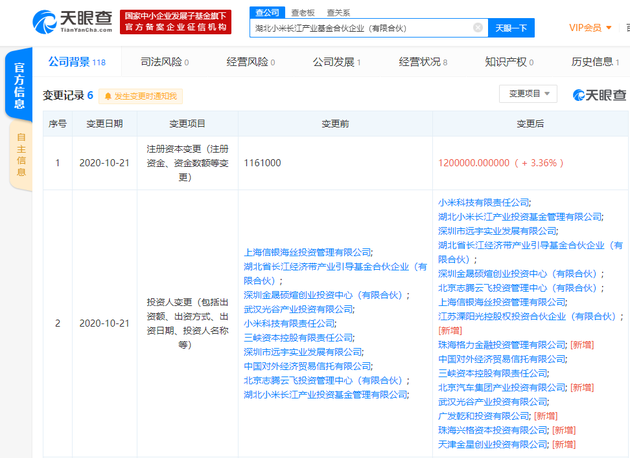Clear the search box with the X icon
This screenshot has width=630, height=458.
(478, 28)
